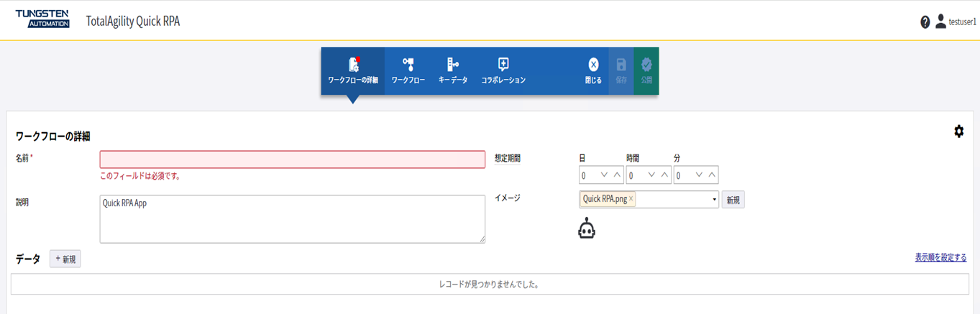The width and height of the screenshot is (980, 314).
Task: Decrease the 日 value with down arrow
Action: 605,175
